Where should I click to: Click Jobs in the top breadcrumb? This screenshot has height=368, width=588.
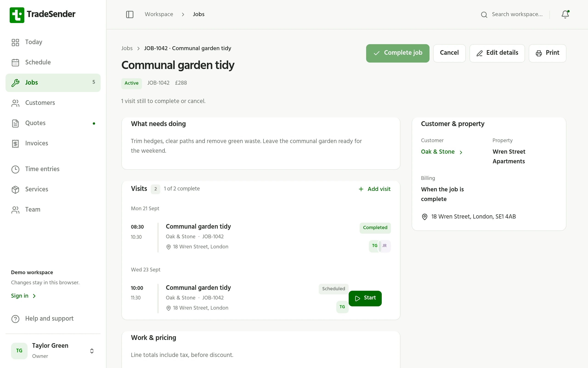pyautogui.click(x=198, y=14)
